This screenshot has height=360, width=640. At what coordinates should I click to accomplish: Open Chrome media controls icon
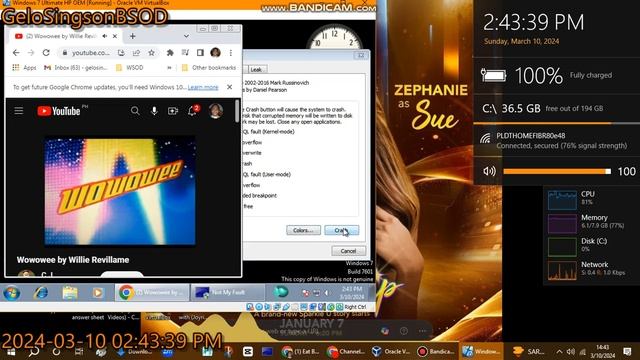(x=185, y=53)
